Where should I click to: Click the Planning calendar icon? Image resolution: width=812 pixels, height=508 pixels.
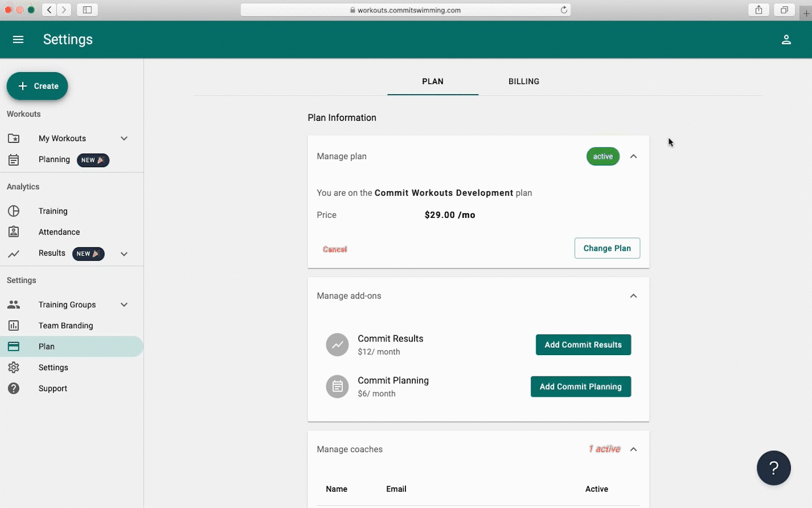pyautogui.click(x=14, y=160)
